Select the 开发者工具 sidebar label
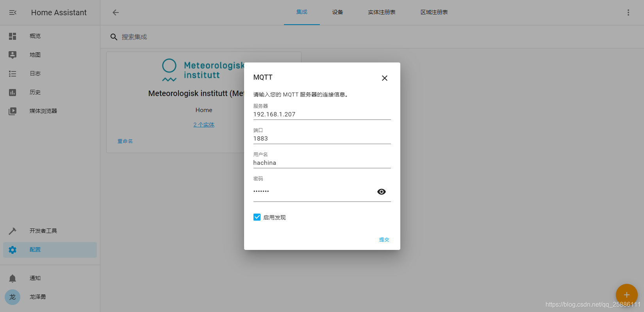 43,231
